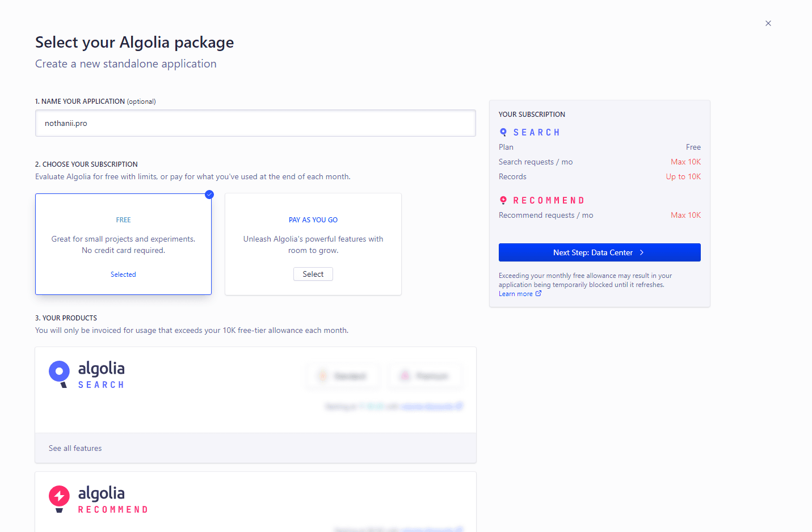Click Select button for Pay As You Go
The image size is (812, 532).
[x=313, y=274]
